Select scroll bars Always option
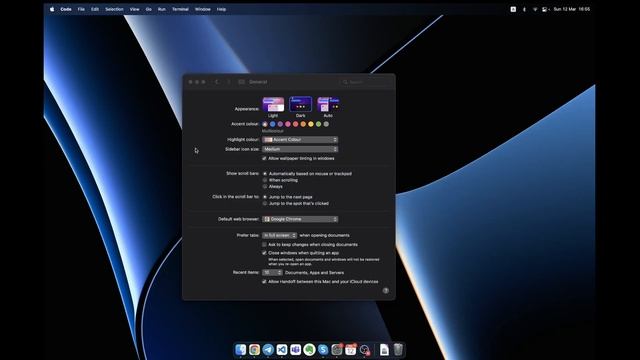Viewport: 640px width, 360px height. coord(265,187)
